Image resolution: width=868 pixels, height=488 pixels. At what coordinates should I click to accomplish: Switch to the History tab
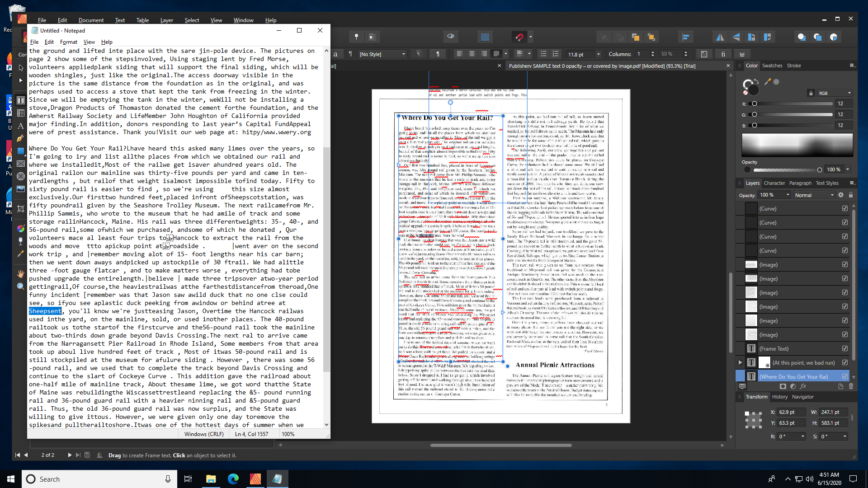click(780, 397)
